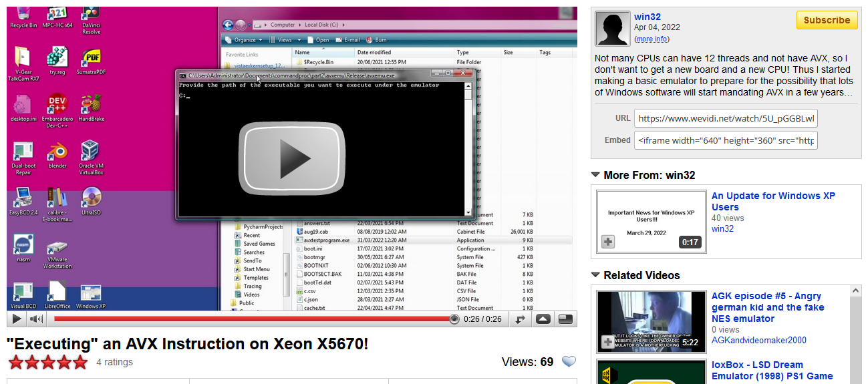Viewport: 868px width, 384px height.
Task: Click the video title 'Executing an AVX Instruction'
Action: [187, 344]
